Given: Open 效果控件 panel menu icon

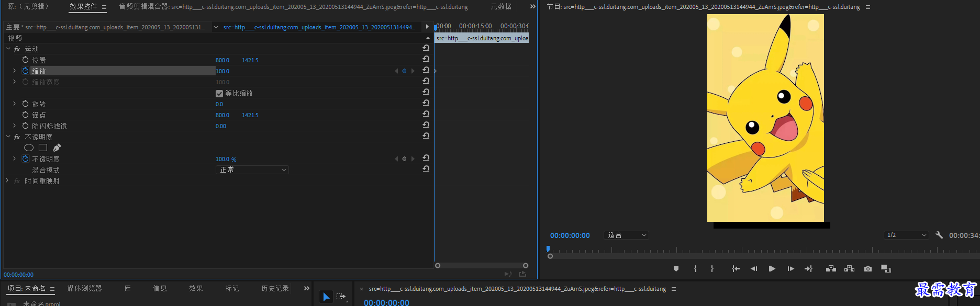Looking at the screenshot, I should point(104,7).
